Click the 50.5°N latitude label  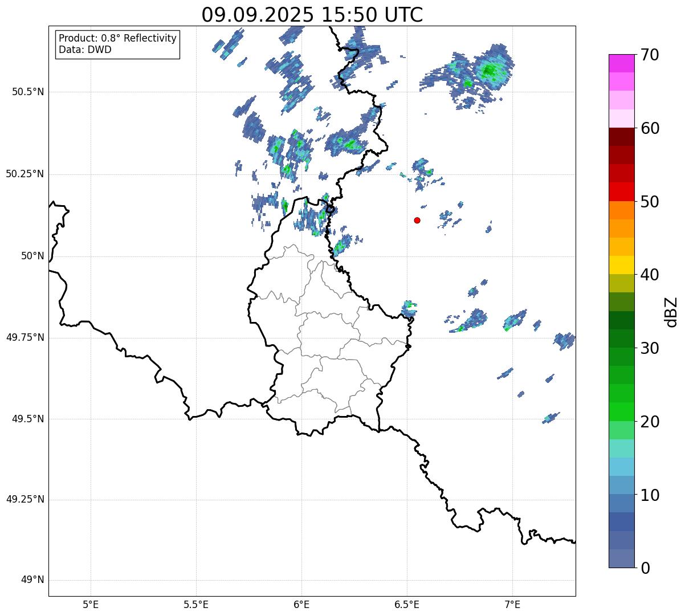(x=28, y=92)
